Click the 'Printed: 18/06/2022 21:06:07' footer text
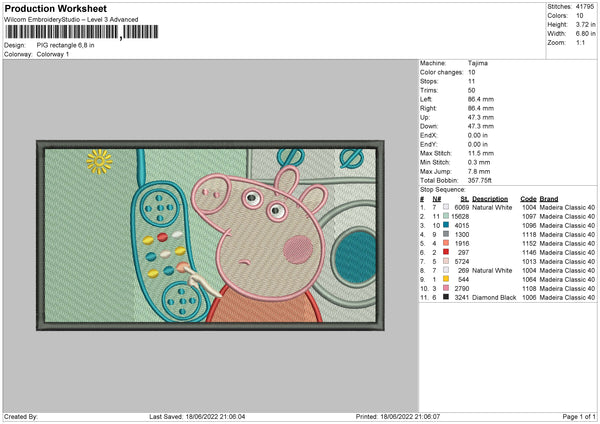Image resolution: width=600 pixels, height=424 pixels. point(398,416)
